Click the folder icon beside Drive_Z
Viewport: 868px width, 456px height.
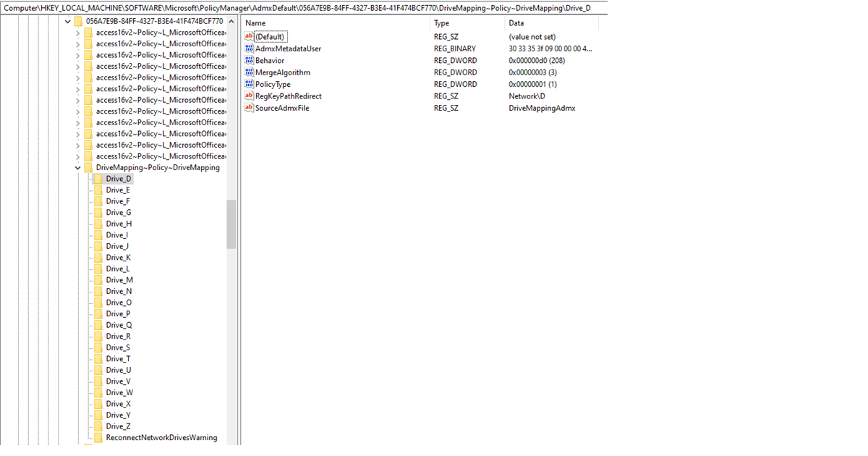[99, 426]
